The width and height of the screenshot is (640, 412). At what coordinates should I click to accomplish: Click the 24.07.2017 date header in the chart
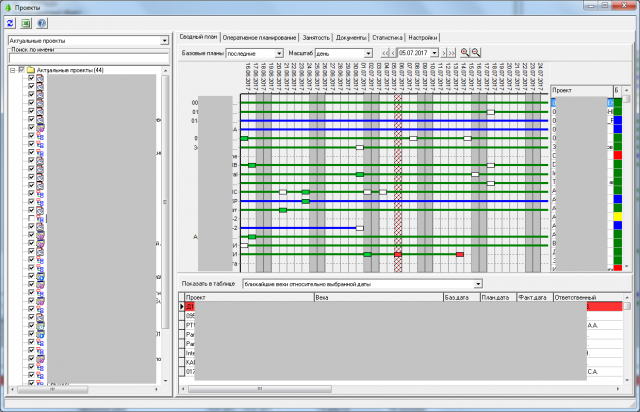pyautogui.click(x=540, y=77)
